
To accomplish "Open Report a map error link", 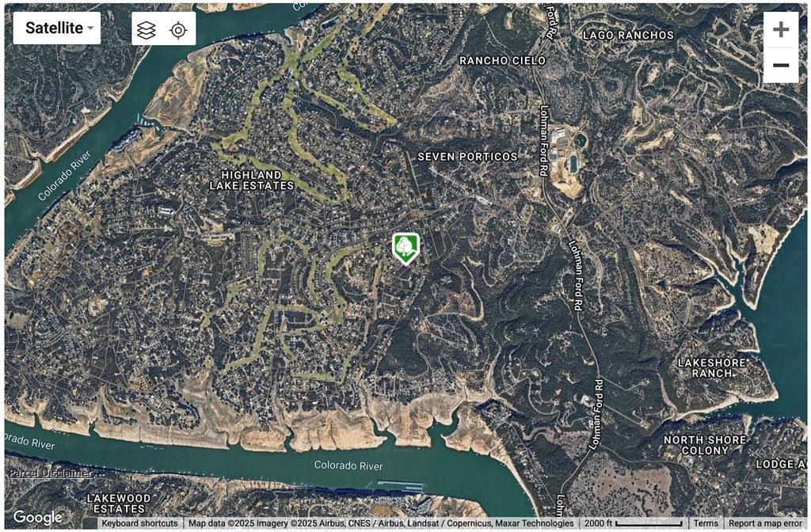I will click(x=765, y=523).
